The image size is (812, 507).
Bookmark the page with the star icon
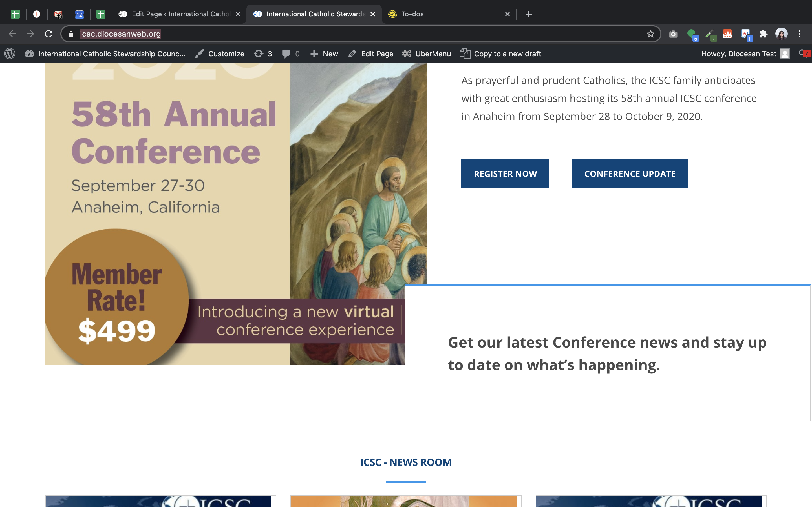(x=650, y=34)
